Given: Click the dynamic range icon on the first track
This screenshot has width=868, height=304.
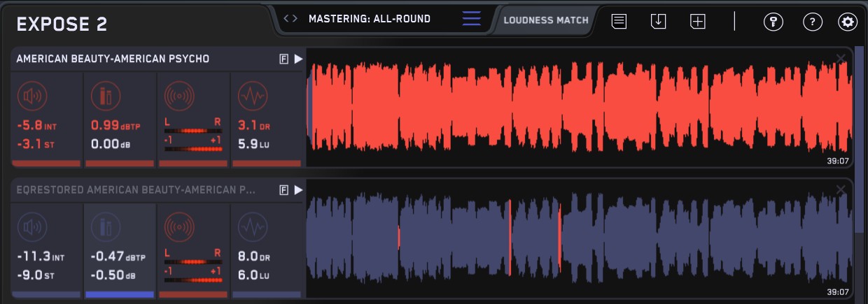Looking at the screenshot, I should pyautogui.click(x=252, y=96).
